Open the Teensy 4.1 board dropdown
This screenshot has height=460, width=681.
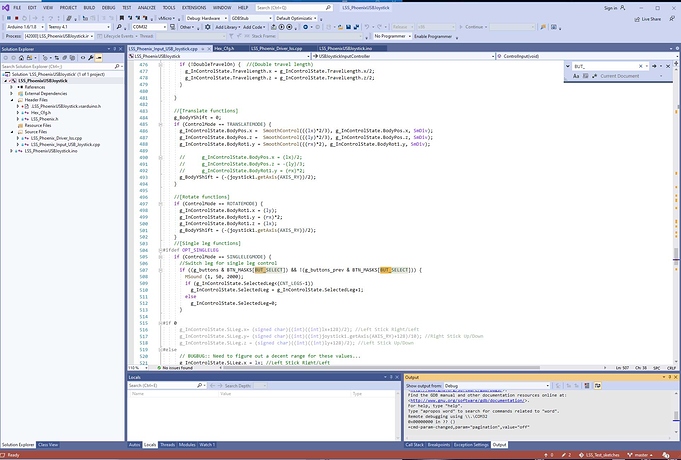click(79, 27)
